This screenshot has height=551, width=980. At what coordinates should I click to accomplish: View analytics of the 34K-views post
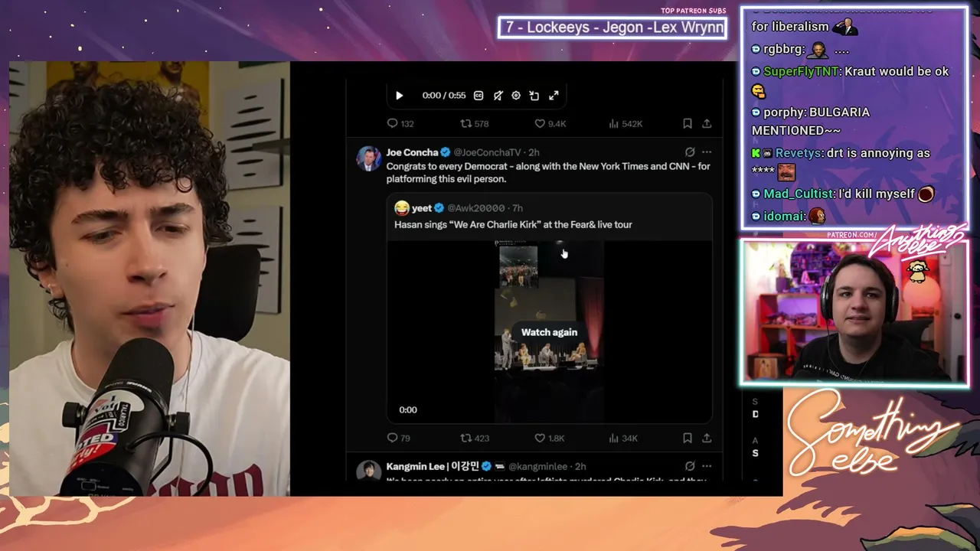pyautogui.click(x=622, y=438)
